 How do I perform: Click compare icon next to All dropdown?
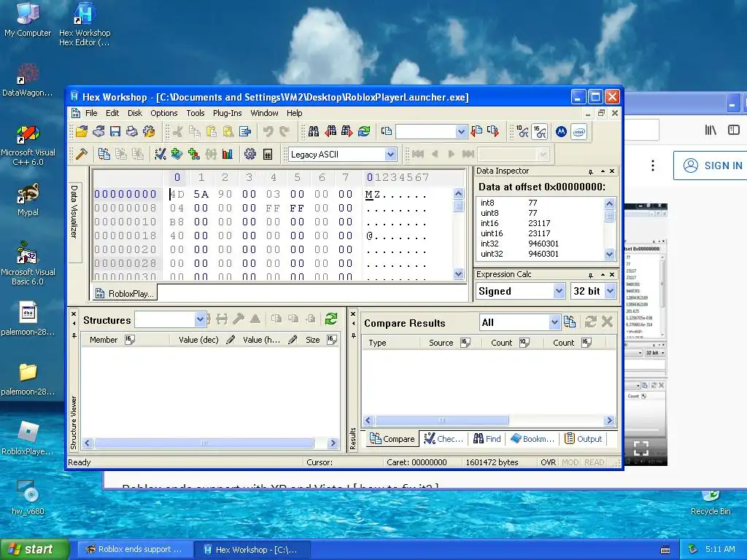[x=569, y=322]
